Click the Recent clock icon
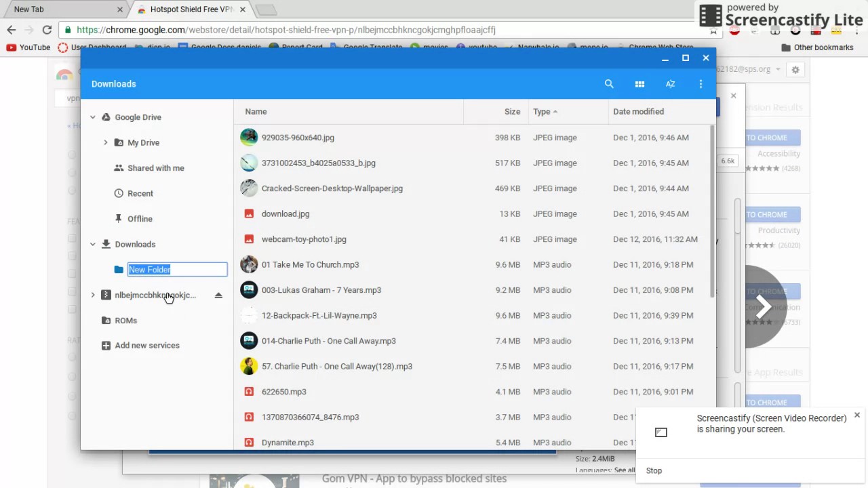This screenshot has height=488, width=868. click(x=119, y=193)
